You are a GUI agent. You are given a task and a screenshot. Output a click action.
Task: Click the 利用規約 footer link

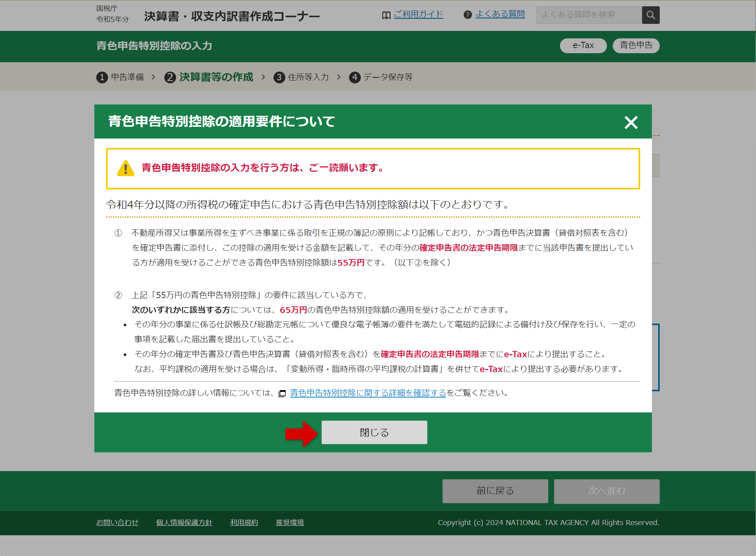click(x=243, y=522)
